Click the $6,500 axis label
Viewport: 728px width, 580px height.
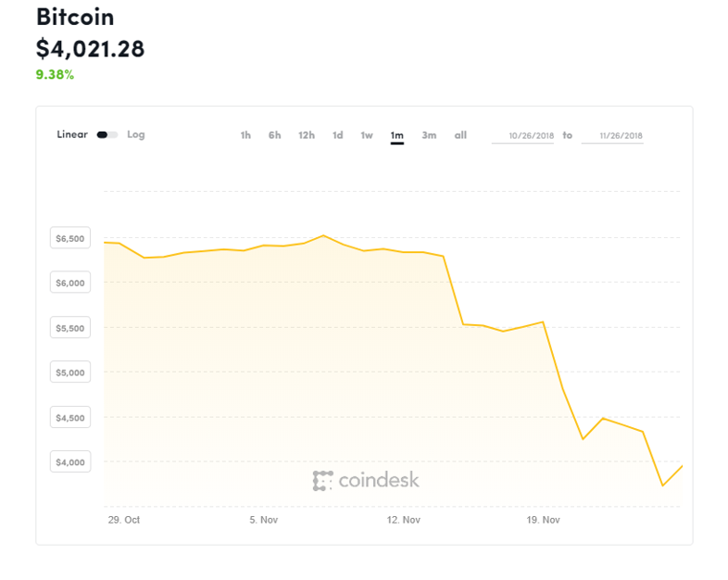tap(70, 238)
